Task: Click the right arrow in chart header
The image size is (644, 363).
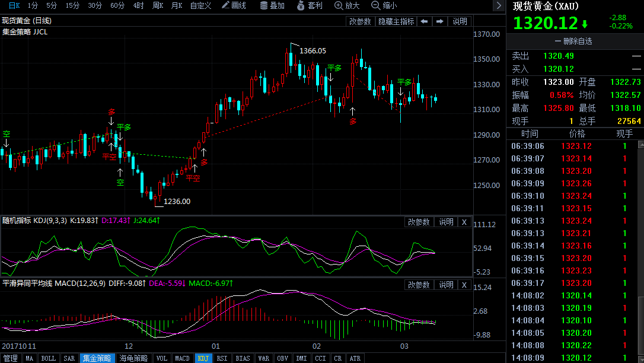Action: coord(439,21)
